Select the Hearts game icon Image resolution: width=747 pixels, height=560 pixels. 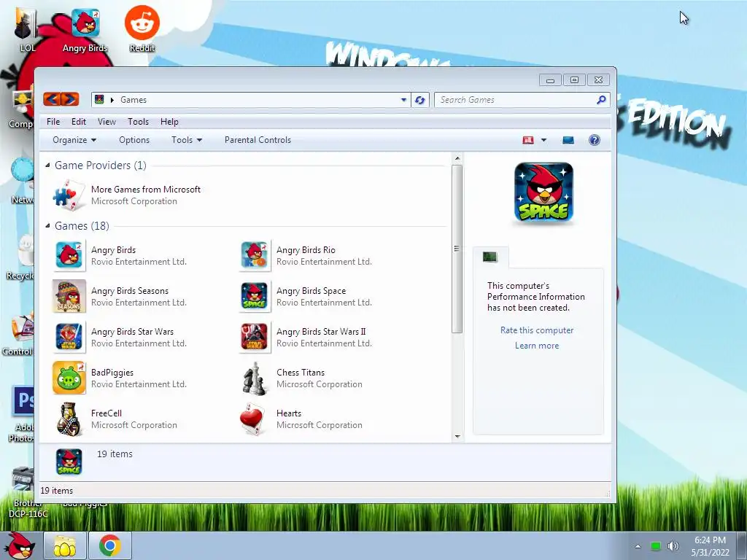[x=252, y=419]
